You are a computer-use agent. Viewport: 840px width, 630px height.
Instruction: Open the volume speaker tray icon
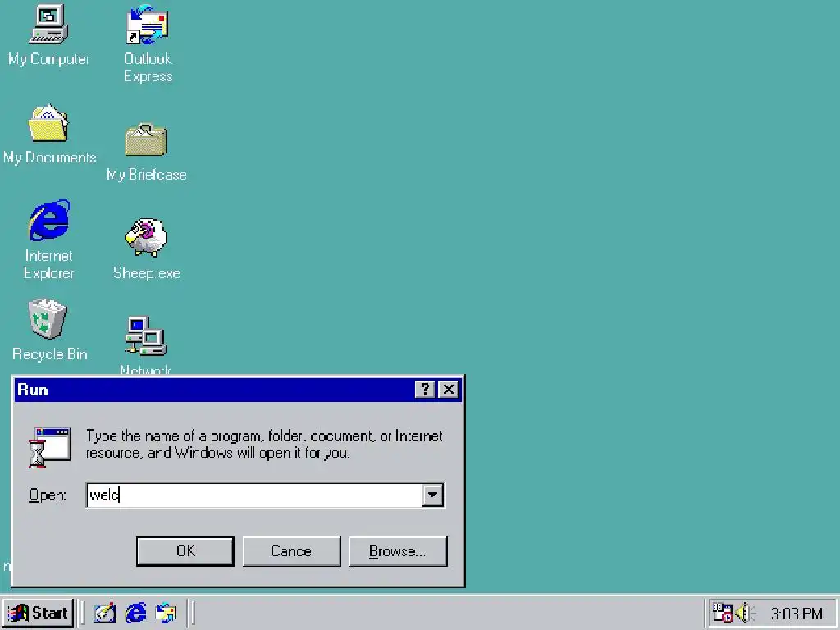pyautogui.click(x=745, y=613)
